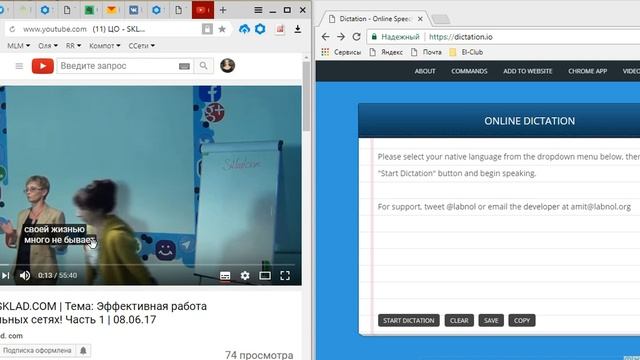Image resolution: width=640 pixels, height=360 pixels.
Task: Click the red chart extension icon
Action: point(280,29)
